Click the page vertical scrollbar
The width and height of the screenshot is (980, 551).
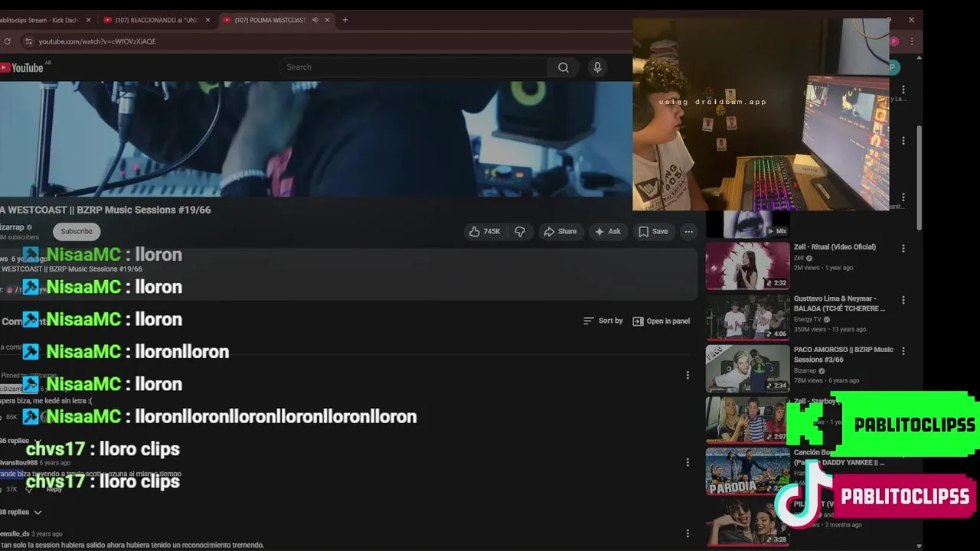point(919,176)
